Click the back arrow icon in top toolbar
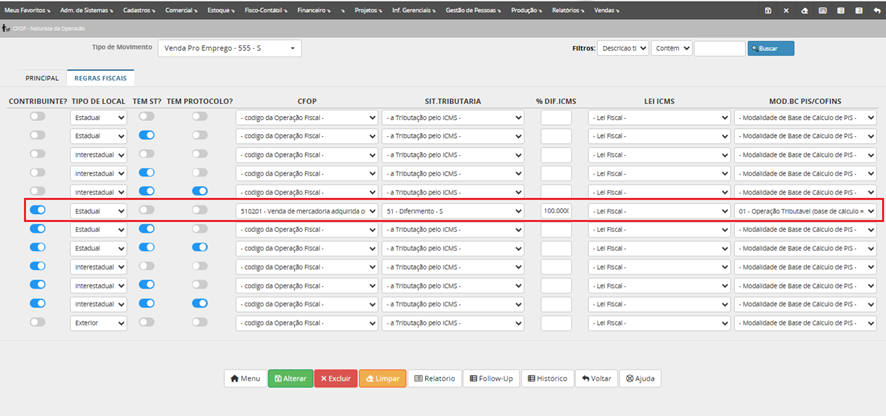Viewport: 886px width, 416px height. click(876, 10)
